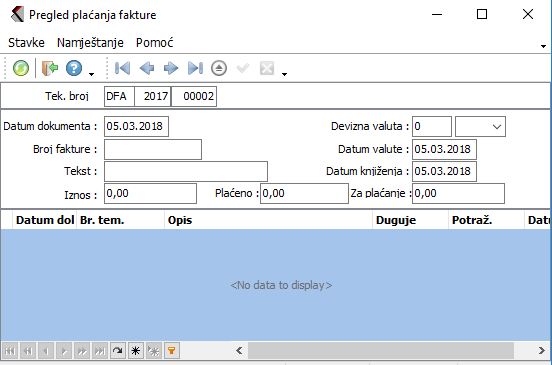Click the DFA document type field
The width and height of the screenshot is (552, 365).
[119, 96]
